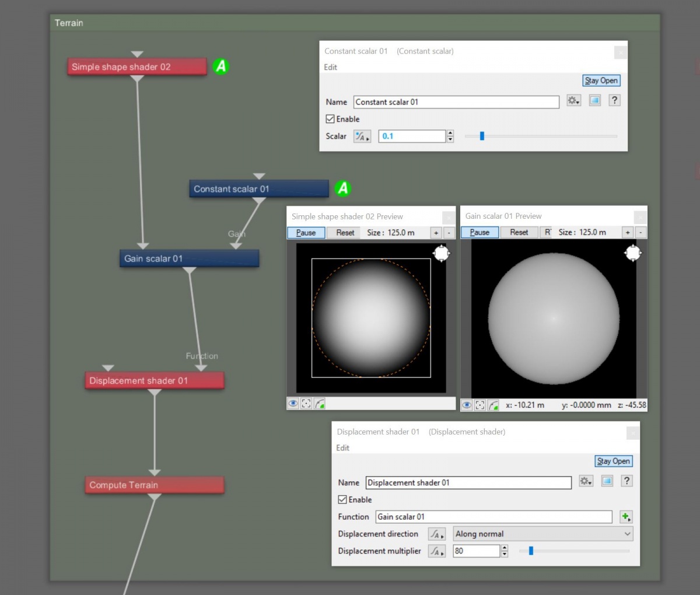Click the f/A dropdown beside the Scalar field

coord(362,136)
